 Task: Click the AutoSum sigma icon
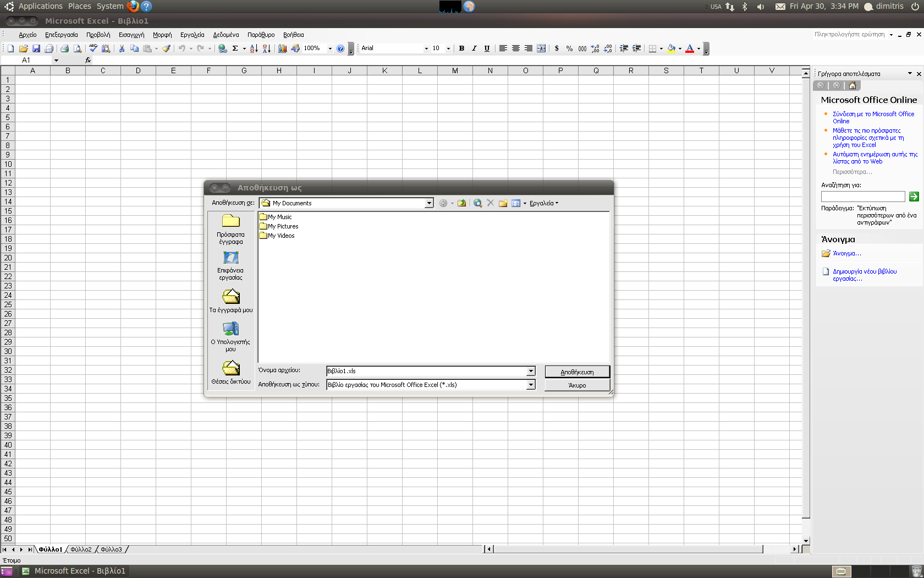[235, 48]
